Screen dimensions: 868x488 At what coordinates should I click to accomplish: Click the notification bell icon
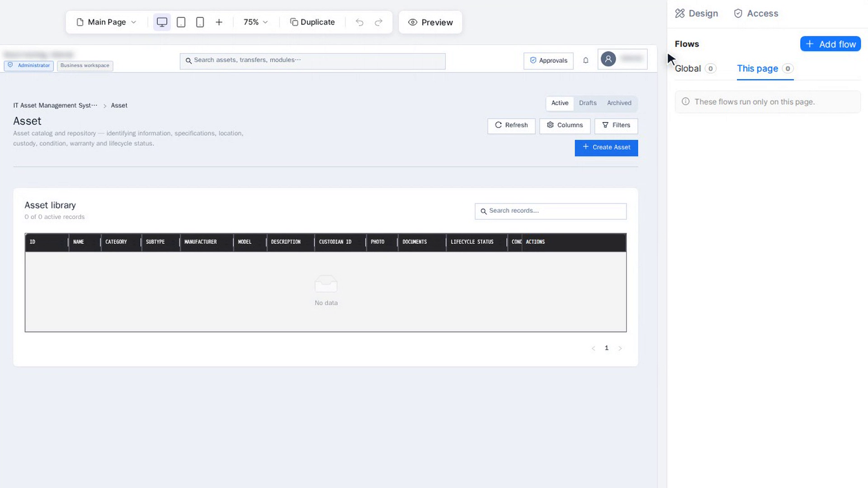click(585, 61)
